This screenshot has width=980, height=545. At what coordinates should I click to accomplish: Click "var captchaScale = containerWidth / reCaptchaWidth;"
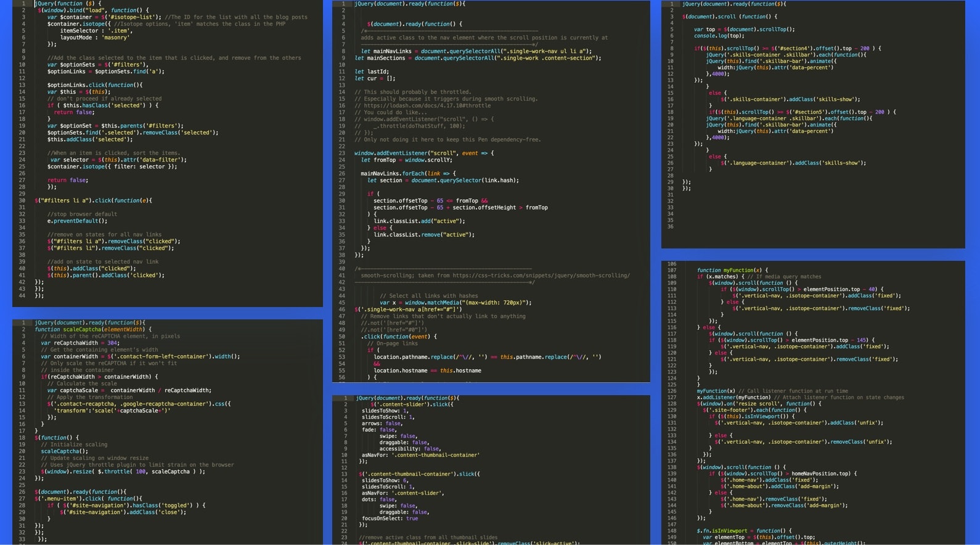(129, 390)
